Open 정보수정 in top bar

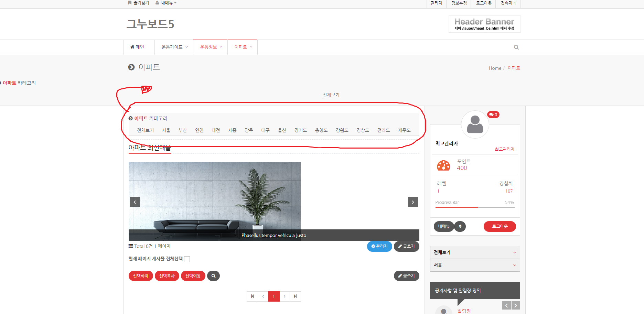click(459, 3)
